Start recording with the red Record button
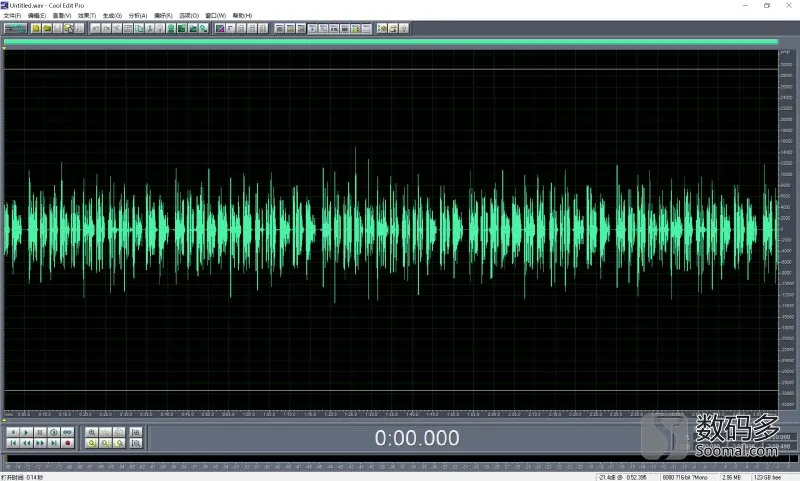The width and height of the screenshot is (800, 481). pyautogui.click(x=67, y=443)
